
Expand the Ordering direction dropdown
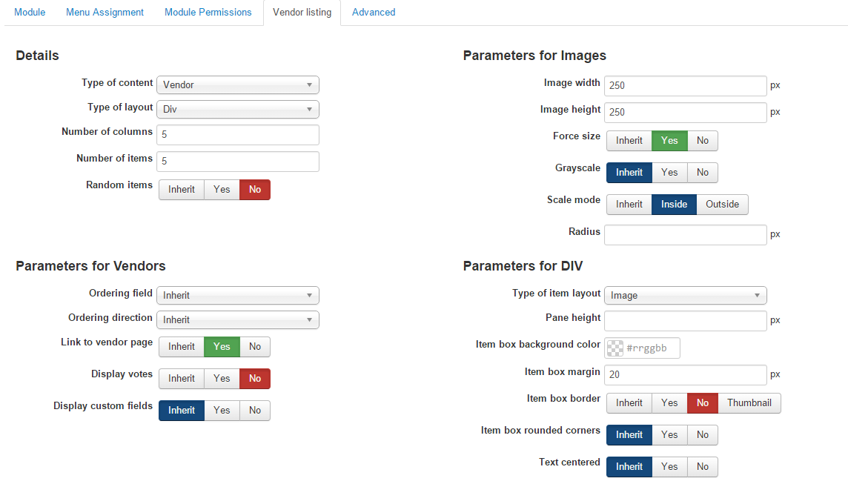237,320
